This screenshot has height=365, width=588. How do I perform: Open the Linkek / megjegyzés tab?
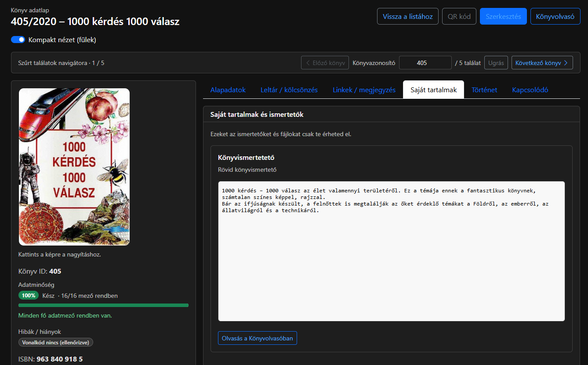(x=364, y=90)
